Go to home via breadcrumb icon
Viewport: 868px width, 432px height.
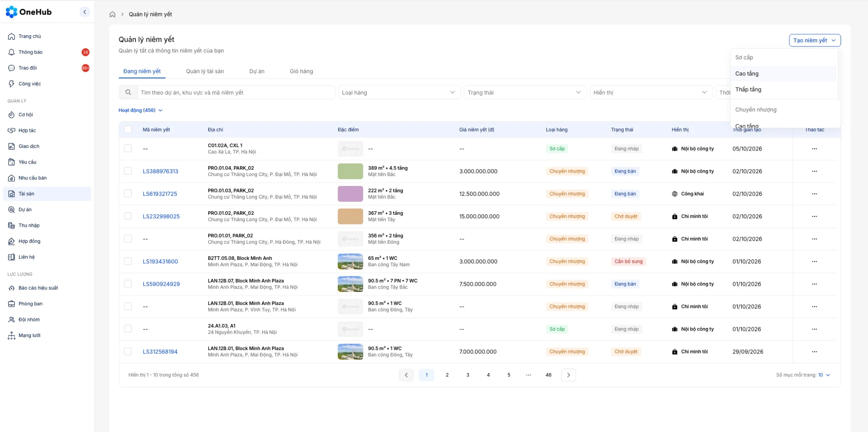click(112, 14)
